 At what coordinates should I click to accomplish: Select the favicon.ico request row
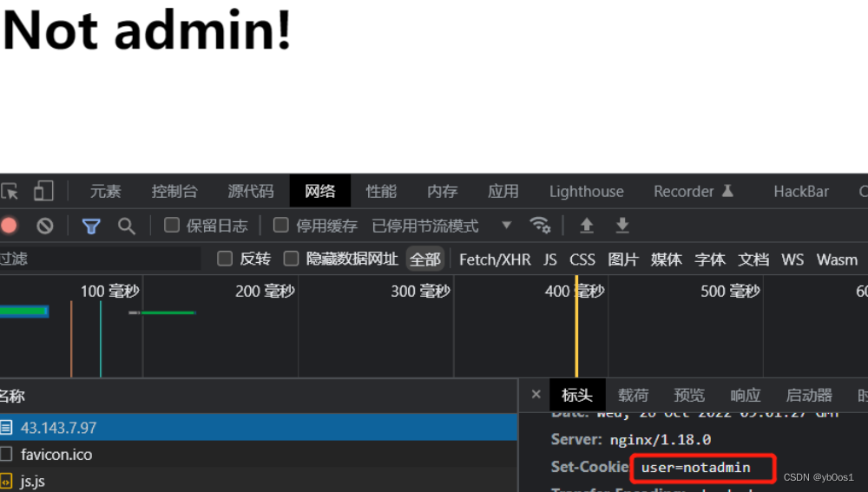tap(259, 455)
